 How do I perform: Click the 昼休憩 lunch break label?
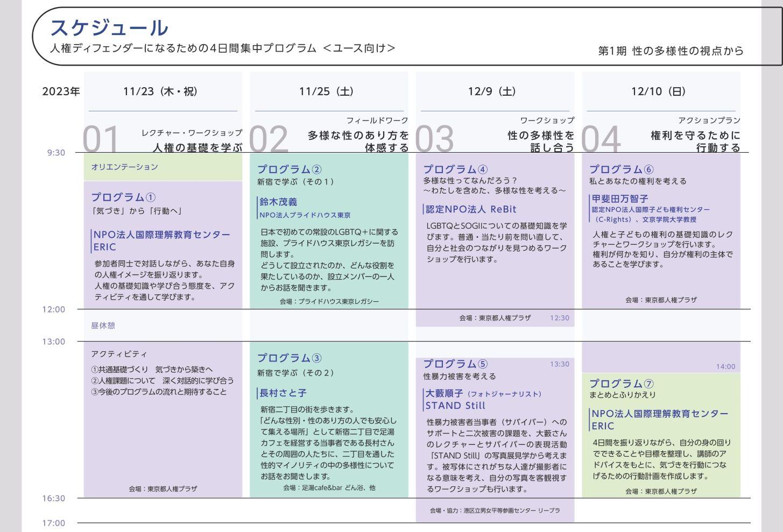click(x=103, y=325)
